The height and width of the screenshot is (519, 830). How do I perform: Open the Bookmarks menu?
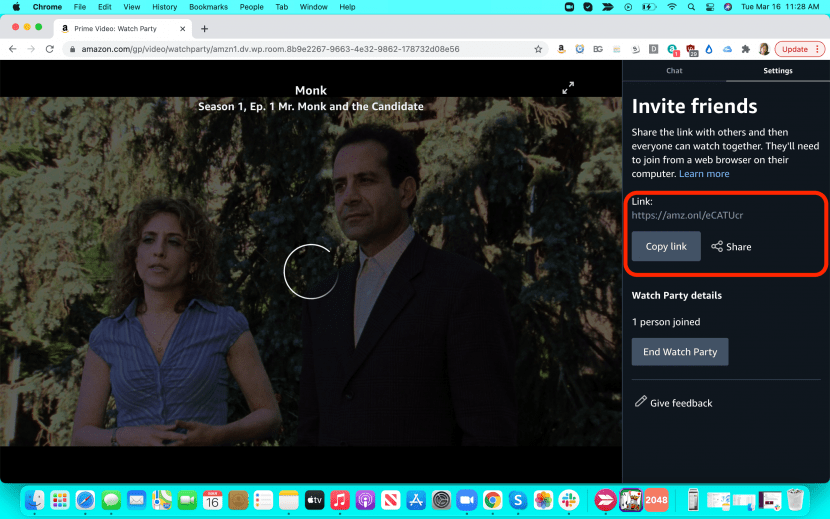[209, 7]
